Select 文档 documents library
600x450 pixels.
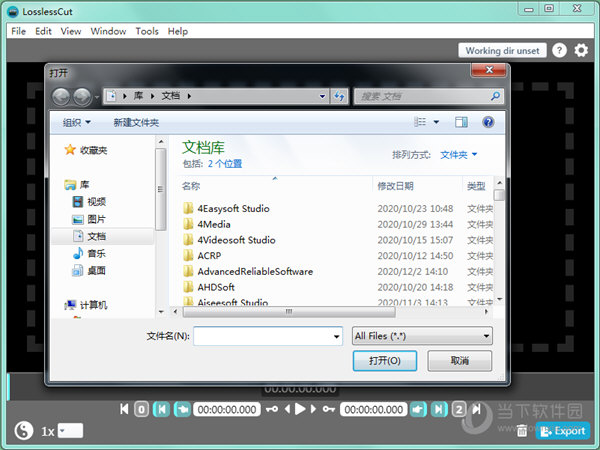[89, 236]
